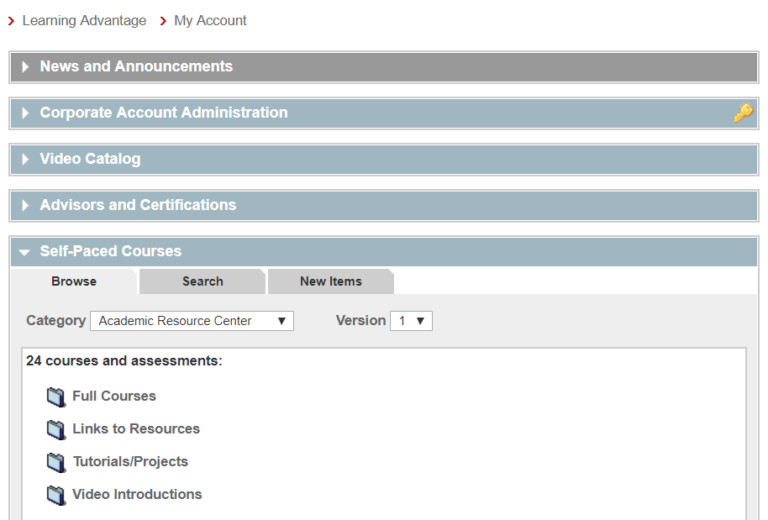Click the key icon on Corporate Account Administration

743,113
